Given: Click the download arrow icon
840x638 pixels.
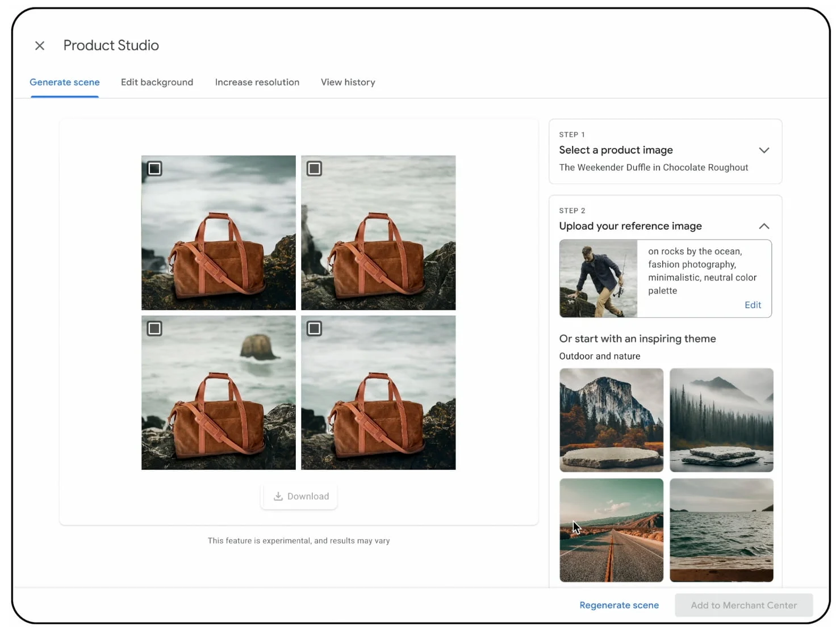Looking at the screenshot, I should (x=278, y=496).
